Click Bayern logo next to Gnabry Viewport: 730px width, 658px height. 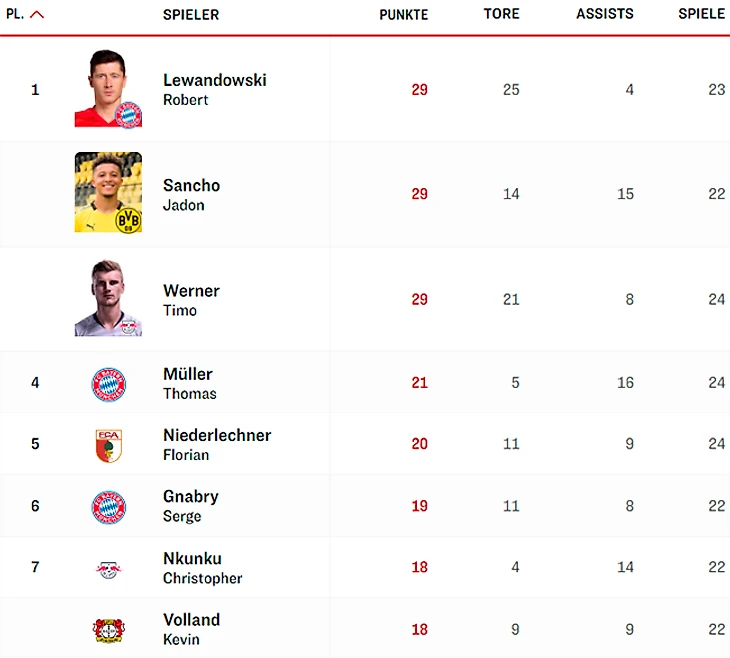pos(108,506)
